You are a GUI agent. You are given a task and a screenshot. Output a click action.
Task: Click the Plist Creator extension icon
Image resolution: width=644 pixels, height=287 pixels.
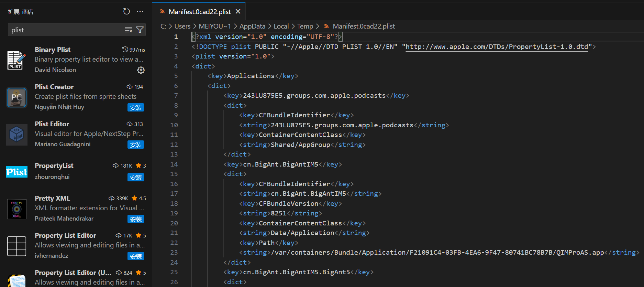click(x=16, y=97)
